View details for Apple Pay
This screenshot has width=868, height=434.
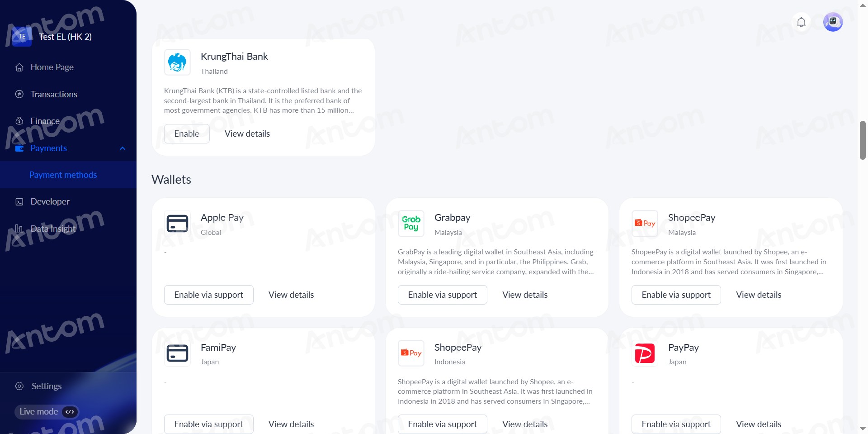click(291, 295)
